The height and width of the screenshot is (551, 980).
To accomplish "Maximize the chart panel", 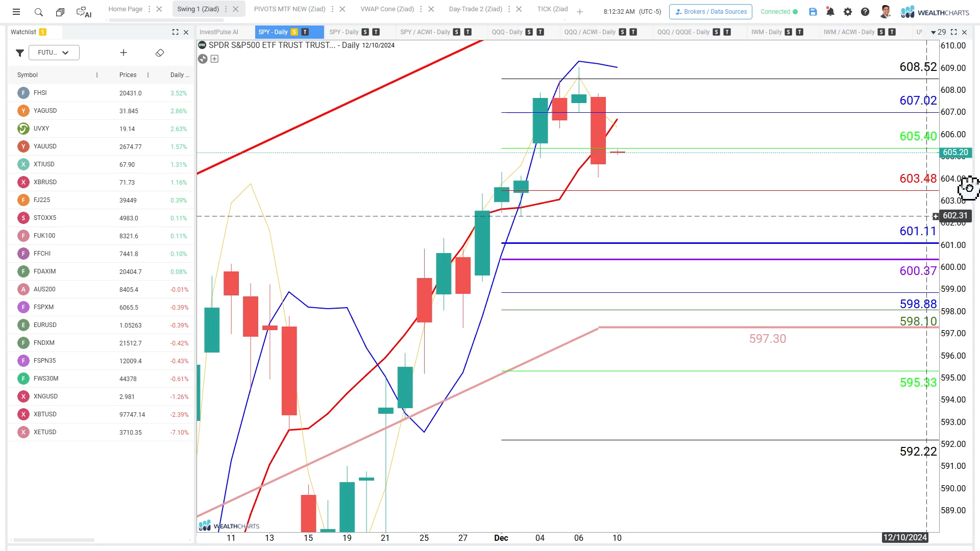I will pyautogui.click(x=953, y=32).
